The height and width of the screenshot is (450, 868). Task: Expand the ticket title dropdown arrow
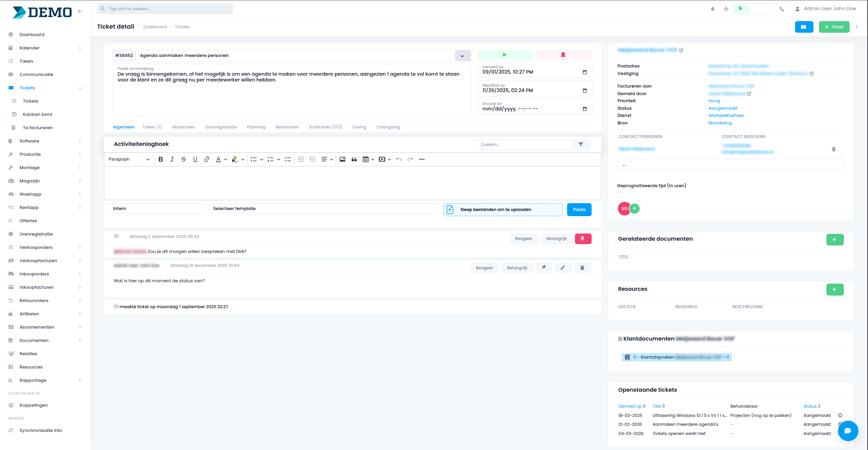pyautogui.click(x=462, y=56)
